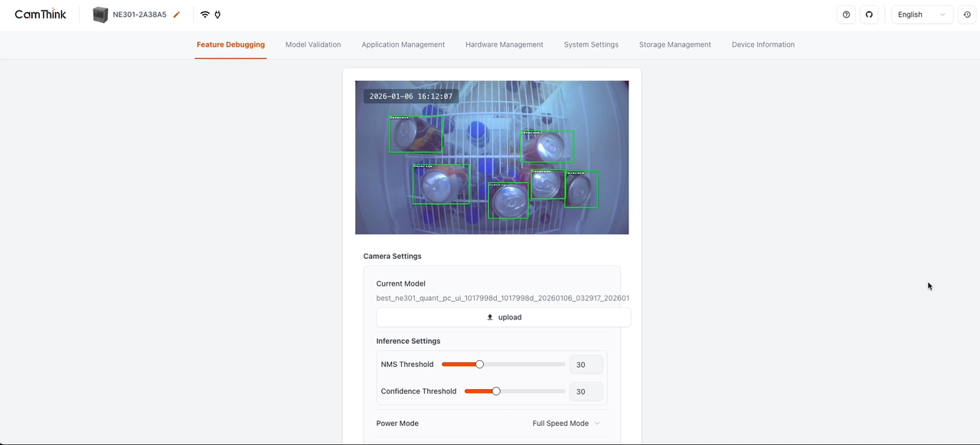Select the Storage Management tab

tap(675, 44)
